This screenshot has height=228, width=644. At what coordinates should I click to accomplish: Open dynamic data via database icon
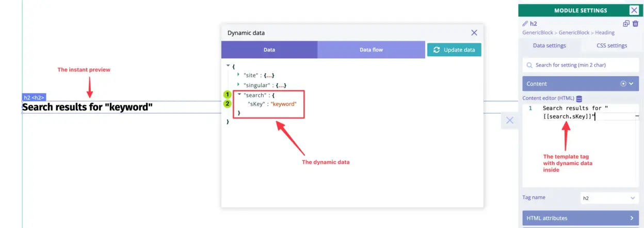pyautogui.click(x=579, y=99)
